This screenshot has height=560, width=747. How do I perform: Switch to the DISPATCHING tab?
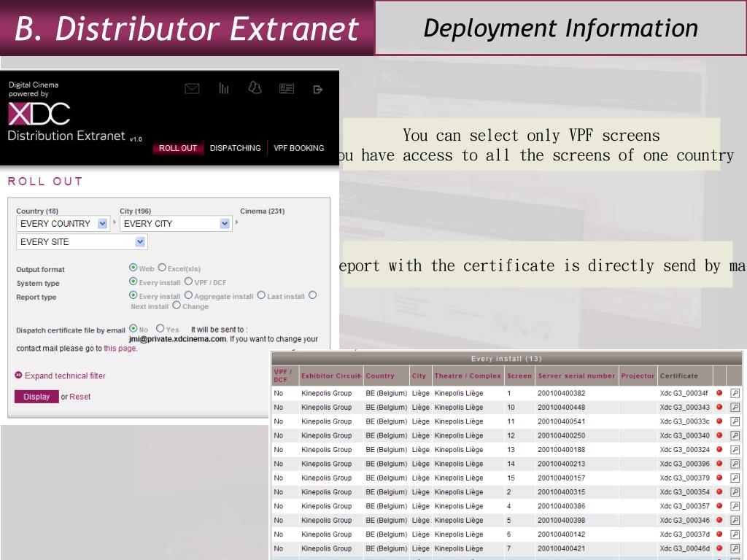tap(236, 148)
